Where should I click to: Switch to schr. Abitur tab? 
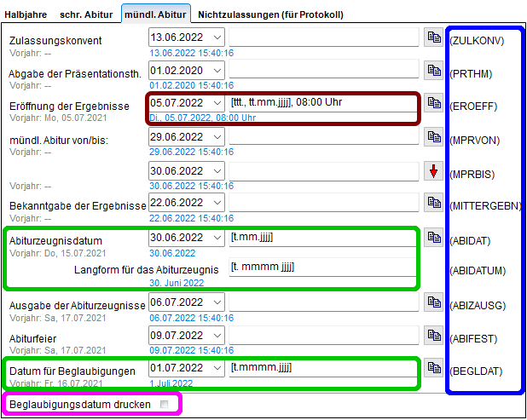click(x=88, y=14)
